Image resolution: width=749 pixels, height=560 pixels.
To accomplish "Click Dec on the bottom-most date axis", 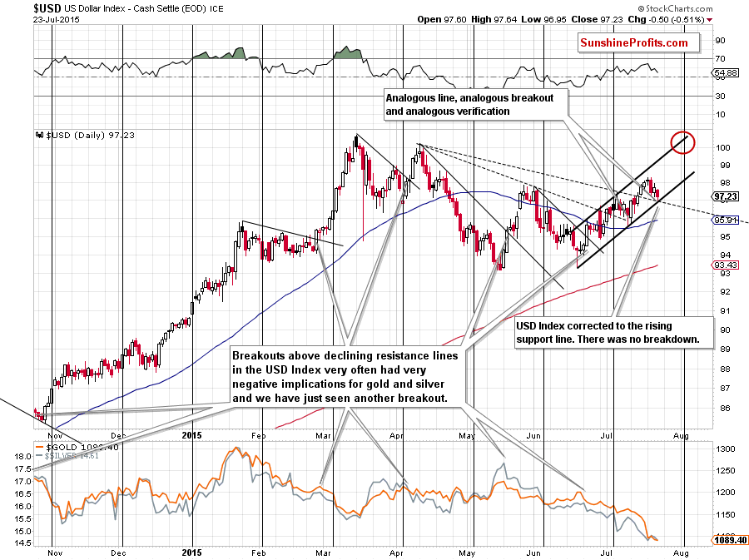I will [118, 553].
